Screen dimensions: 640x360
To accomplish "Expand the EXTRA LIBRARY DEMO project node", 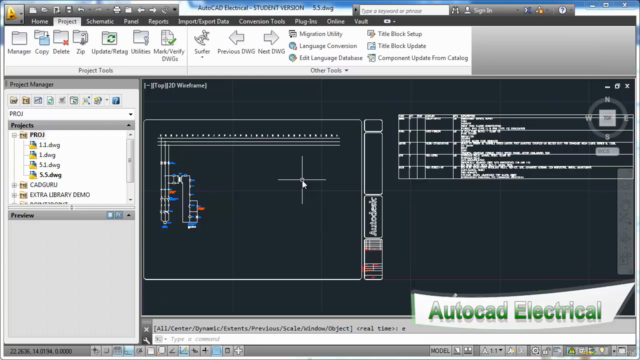I will pos(14,195).
